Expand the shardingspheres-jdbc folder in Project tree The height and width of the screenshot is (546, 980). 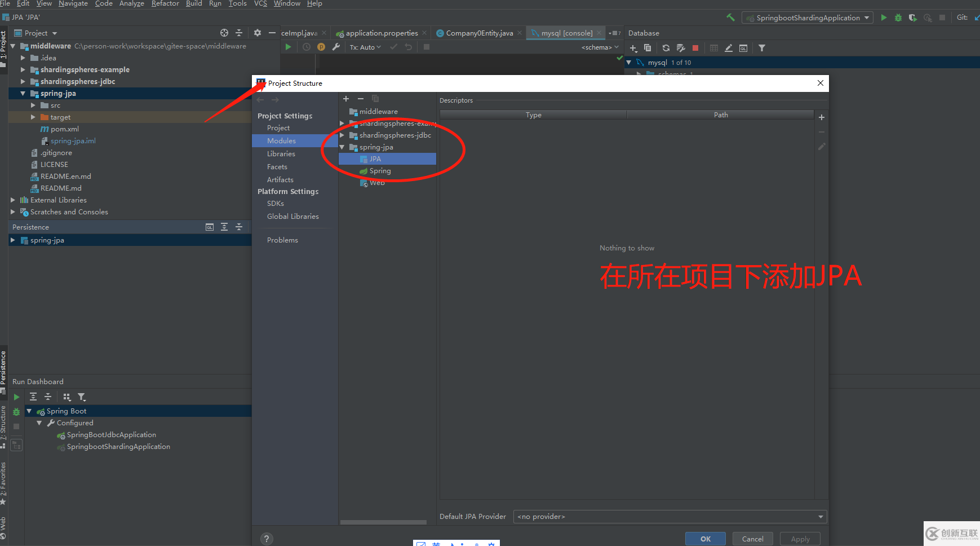[23, 82]
